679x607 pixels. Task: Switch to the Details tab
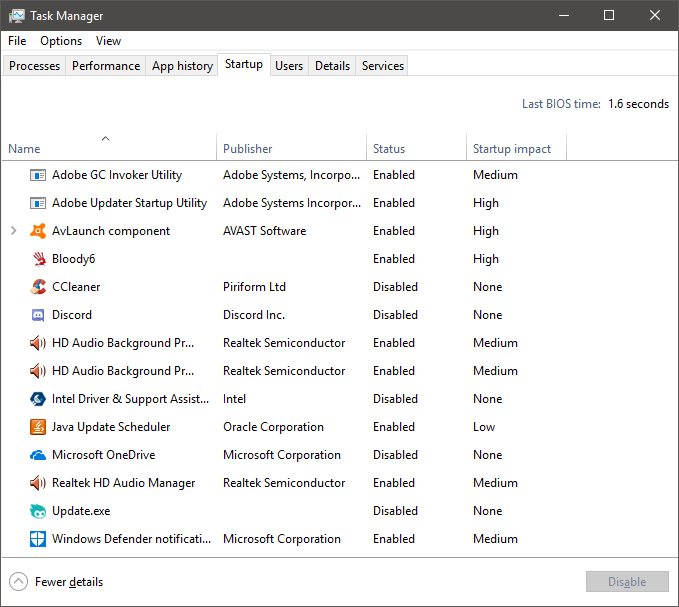pyautogui.click(x=332, y=66)
